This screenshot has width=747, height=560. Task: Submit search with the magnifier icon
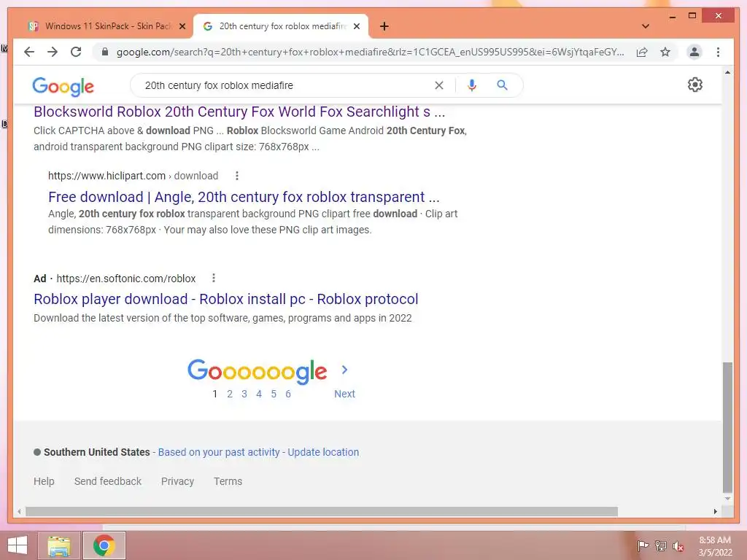(x=502, y=85)
